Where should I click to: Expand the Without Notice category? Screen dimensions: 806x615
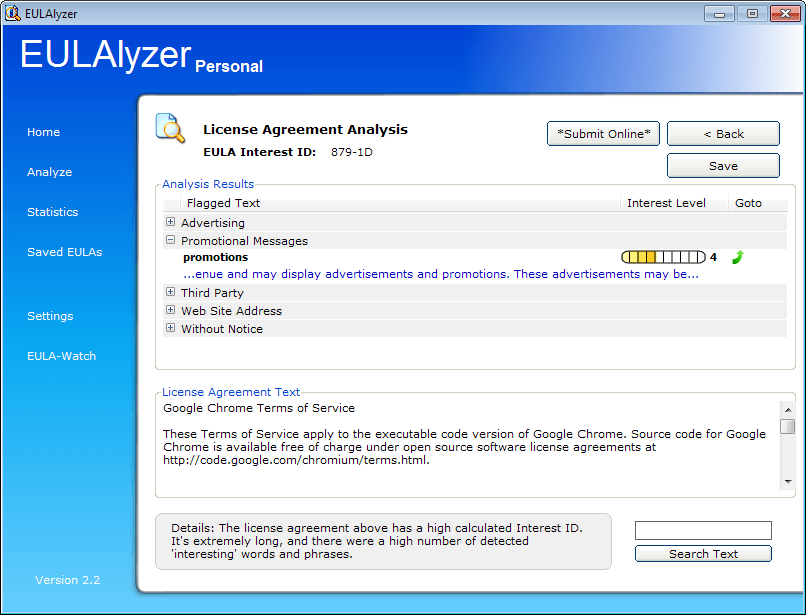point(170,328)
